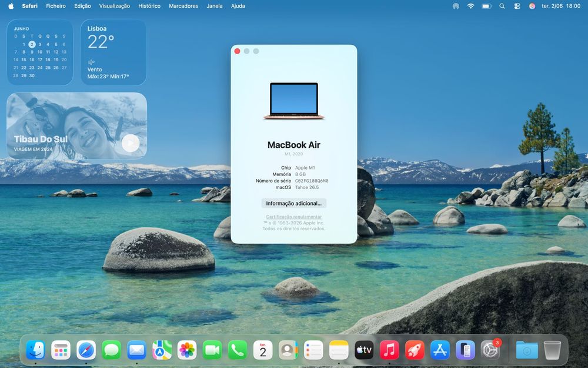The image size is (588, 368).
Task: Open Mail app in Dock
Action: click(136, 350)
